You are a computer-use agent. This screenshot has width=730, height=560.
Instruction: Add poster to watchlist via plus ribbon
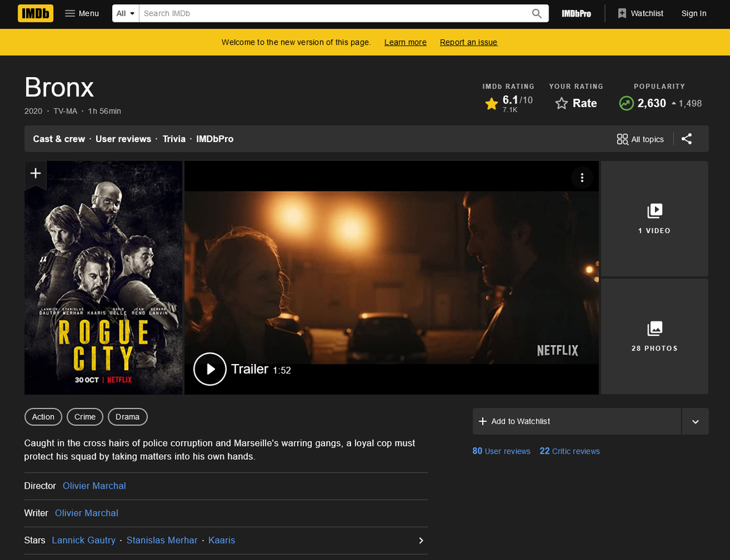(x=36, y=174)
